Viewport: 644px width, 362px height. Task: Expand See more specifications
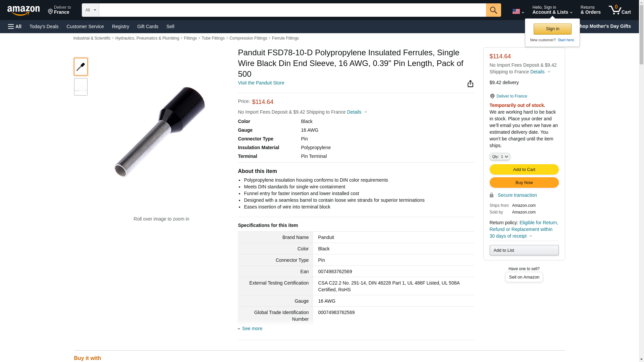252,328
